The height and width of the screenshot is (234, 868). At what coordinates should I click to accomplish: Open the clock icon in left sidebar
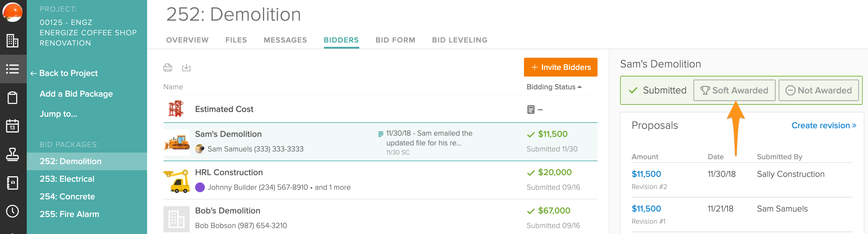click(12, 211)
